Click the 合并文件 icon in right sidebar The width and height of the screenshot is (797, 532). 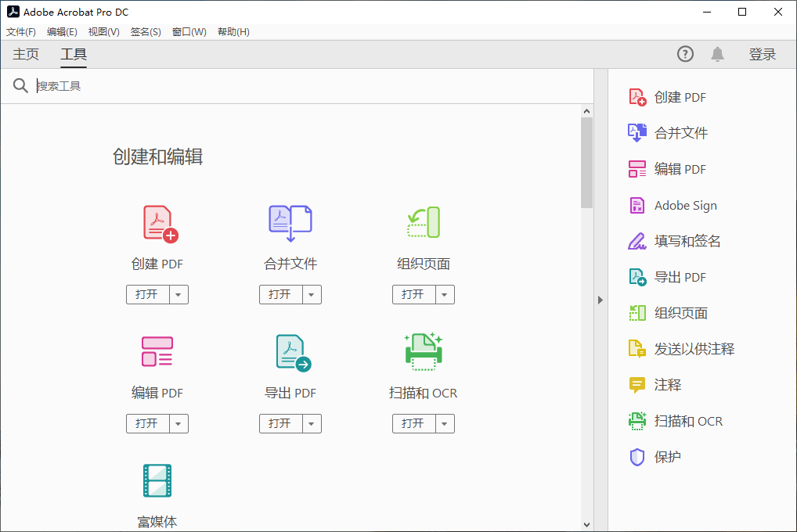coord(637,133)
